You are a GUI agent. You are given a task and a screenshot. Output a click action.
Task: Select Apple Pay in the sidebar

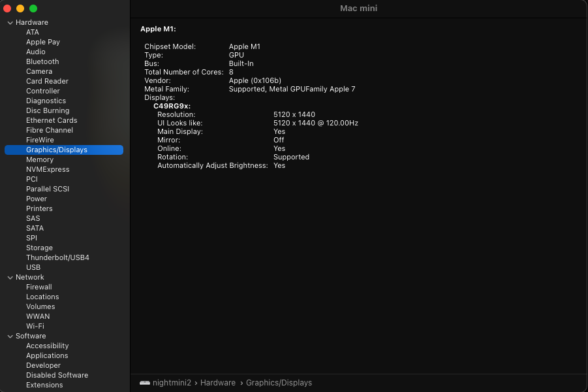pos(43,42)
